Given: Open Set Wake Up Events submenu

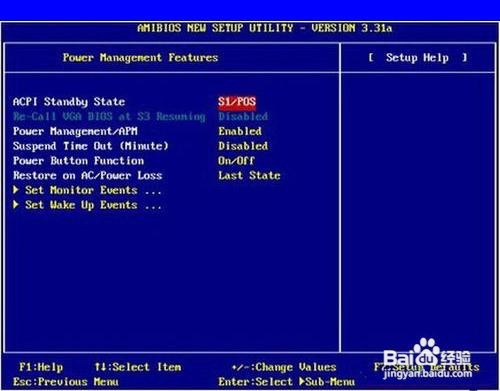Looking at the screenshot, I should tap(93, 205).
